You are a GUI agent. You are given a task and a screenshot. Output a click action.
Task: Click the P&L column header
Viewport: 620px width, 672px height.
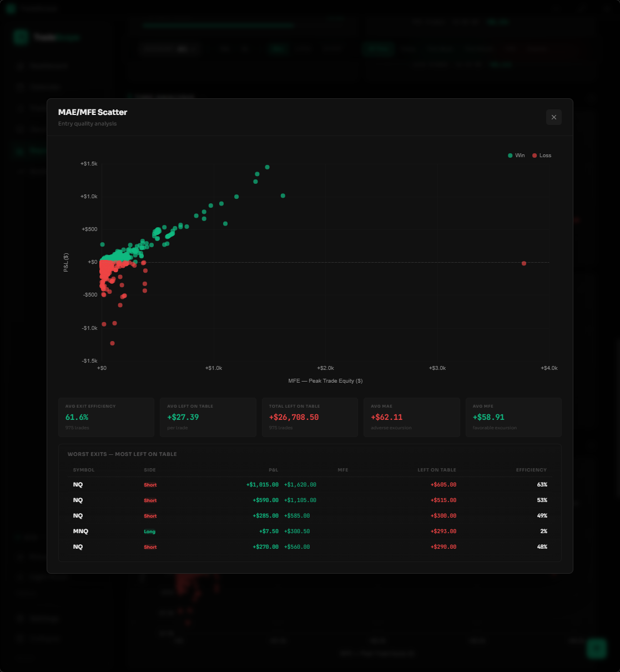[x=274, y=470]
